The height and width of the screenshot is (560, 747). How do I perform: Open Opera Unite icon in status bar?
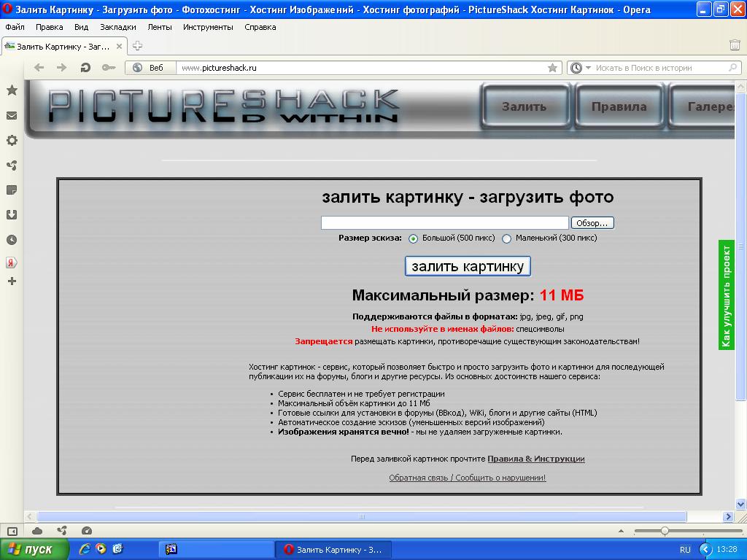point(61,531)
